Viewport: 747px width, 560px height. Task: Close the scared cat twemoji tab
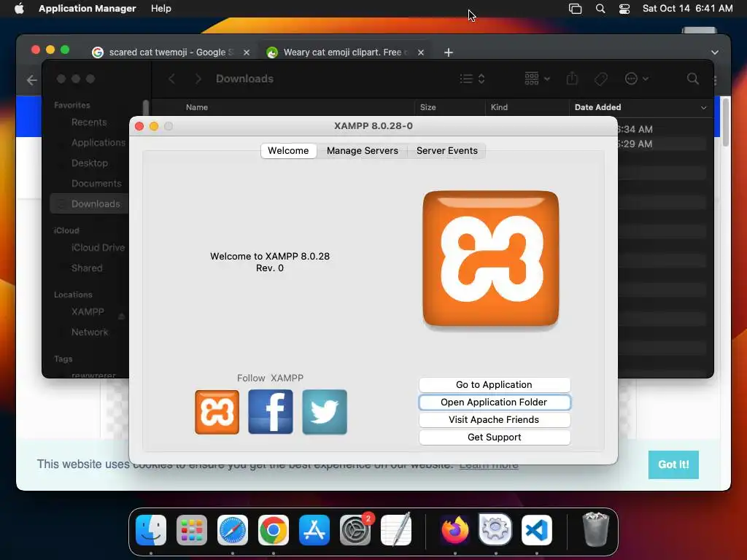click(247, 52)
